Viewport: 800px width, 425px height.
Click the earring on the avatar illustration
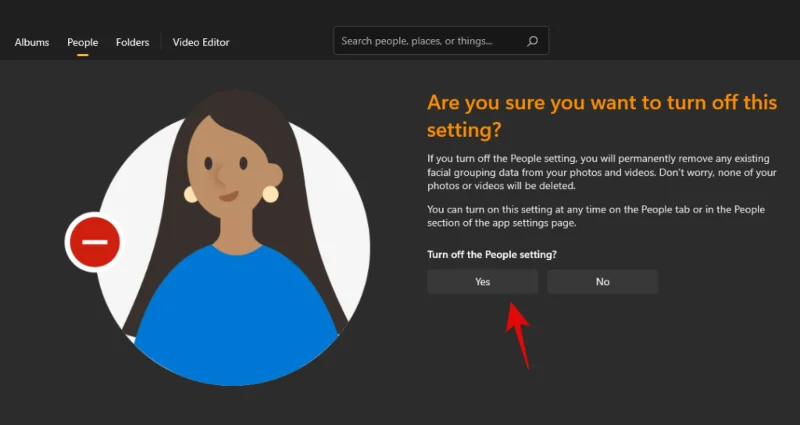[270, 193]
